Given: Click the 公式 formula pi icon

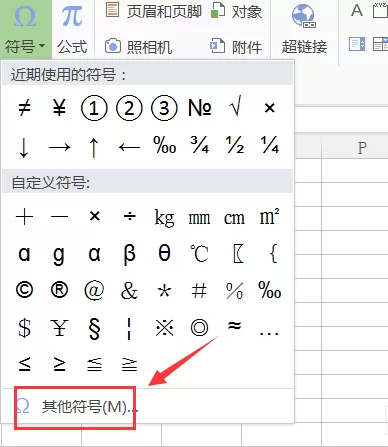Looking at the screenshot, I should 72,16.
